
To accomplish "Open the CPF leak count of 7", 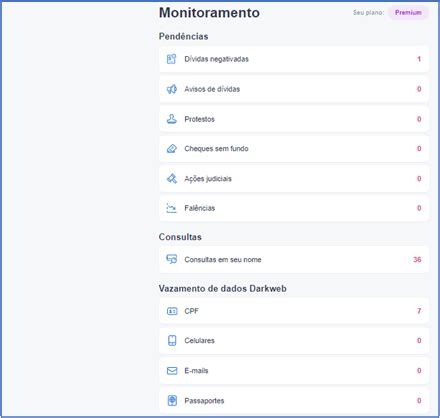I will 419,311.
